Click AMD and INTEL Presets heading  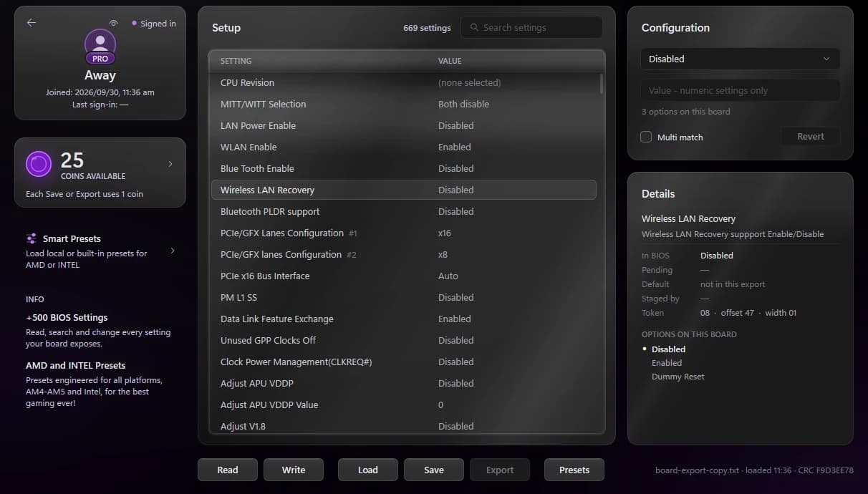75,365
